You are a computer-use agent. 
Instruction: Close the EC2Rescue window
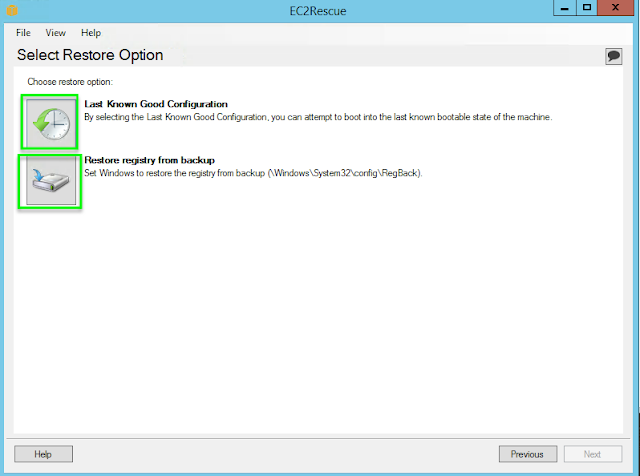pos(616,8)
